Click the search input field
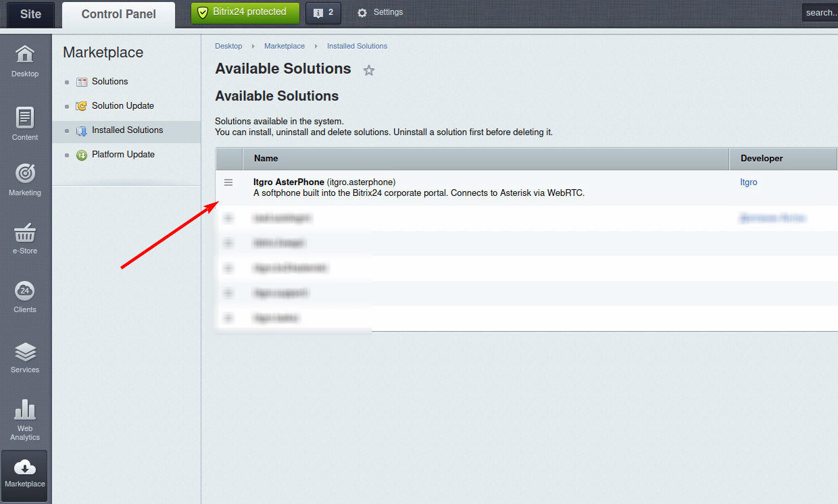This screenshot has height=504, width=838. coord(820,12)
